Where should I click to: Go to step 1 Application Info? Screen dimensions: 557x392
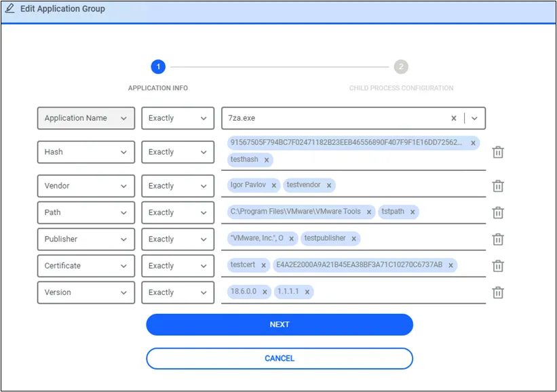(x=158, y=66)
